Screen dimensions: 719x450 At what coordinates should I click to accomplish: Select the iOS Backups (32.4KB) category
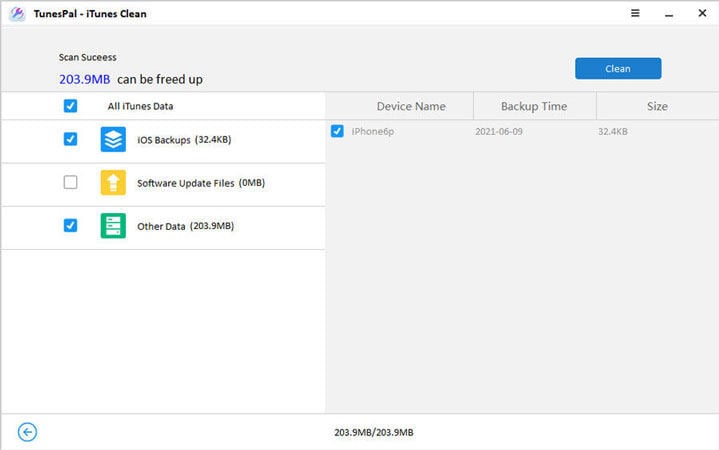tap(184, 140)
